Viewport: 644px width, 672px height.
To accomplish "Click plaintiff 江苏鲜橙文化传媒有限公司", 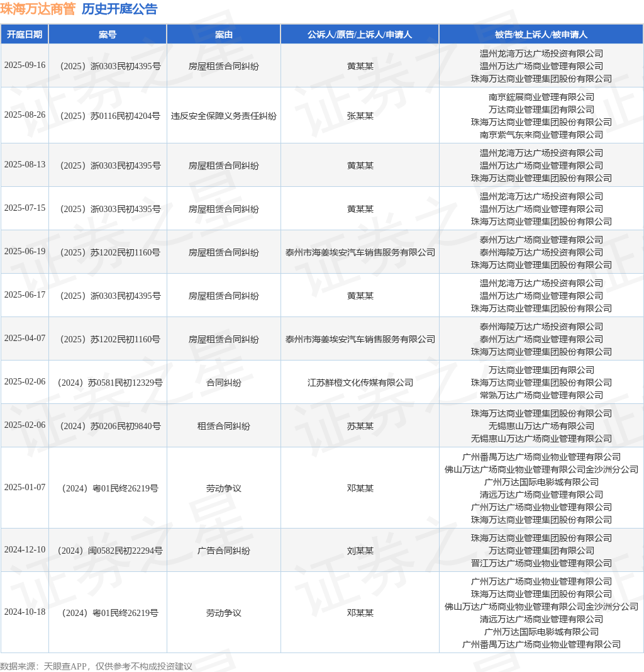I will (360, 383).
